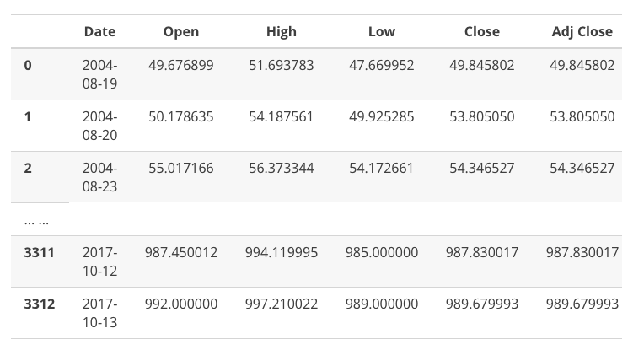Select the High column header
644x339 pixels.
[x=281, y=32]
